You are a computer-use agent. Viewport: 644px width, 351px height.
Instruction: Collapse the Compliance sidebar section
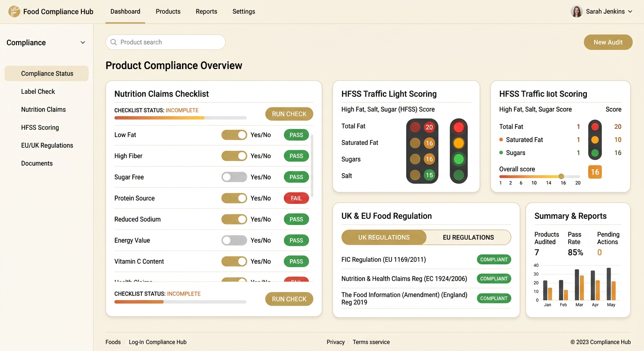pyautogui.click(x=83, y=42)
